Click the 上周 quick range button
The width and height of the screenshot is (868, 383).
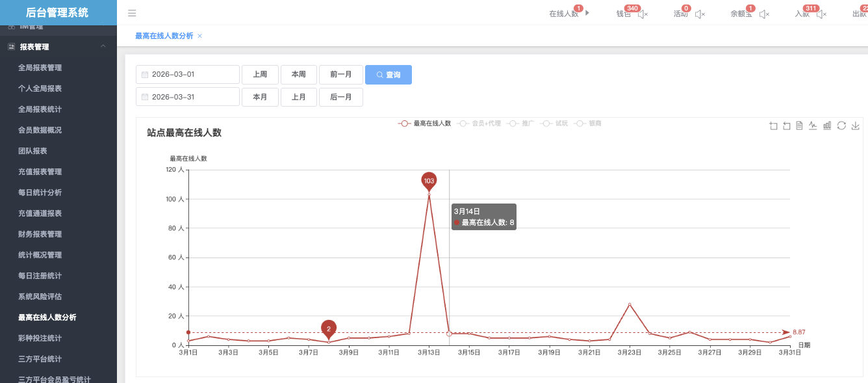point(260,75)
